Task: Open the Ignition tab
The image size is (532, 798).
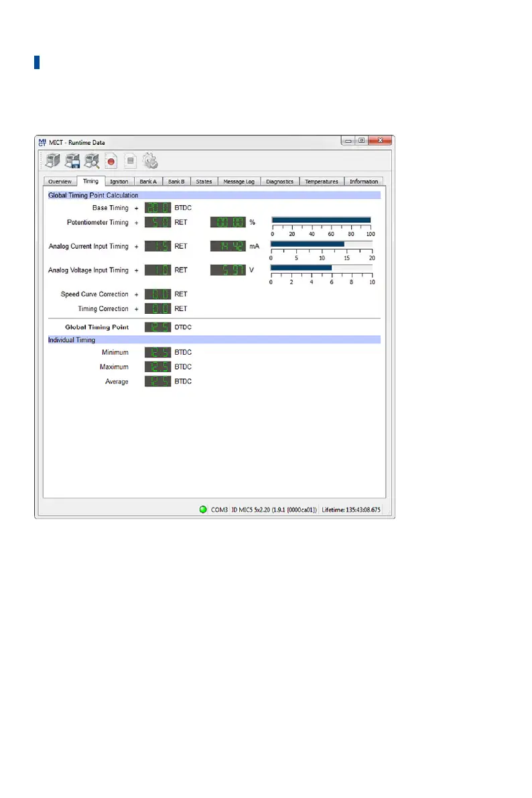Action: click(x=119, y=182)
